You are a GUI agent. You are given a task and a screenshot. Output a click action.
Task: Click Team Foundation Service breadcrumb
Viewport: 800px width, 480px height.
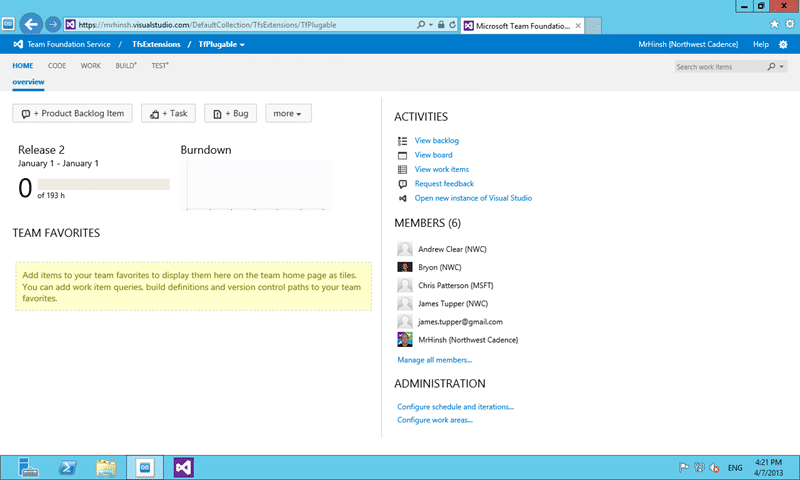(x=69, y=44)
